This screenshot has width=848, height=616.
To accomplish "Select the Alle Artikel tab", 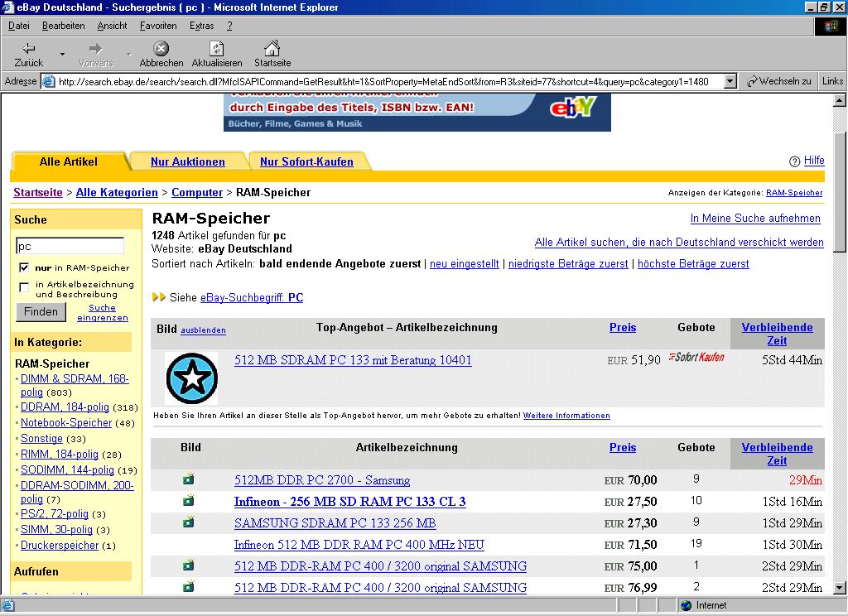I will pos(69,161).
